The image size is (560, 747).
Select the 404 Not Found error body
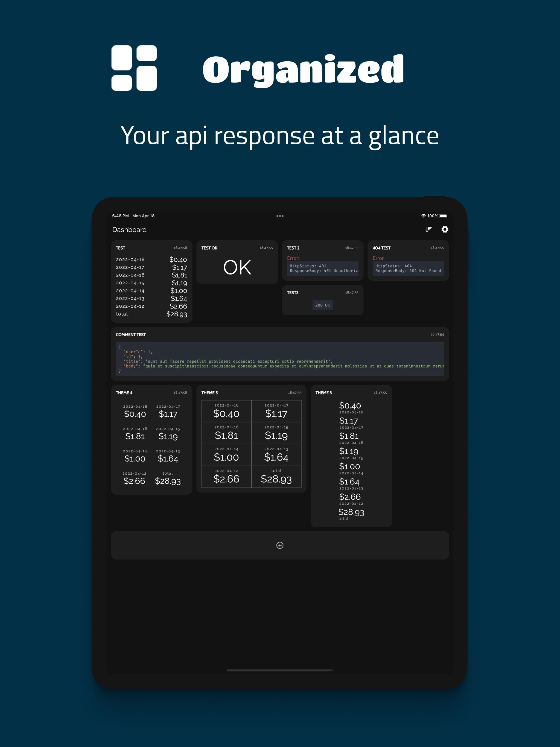[x=408, y=268]
